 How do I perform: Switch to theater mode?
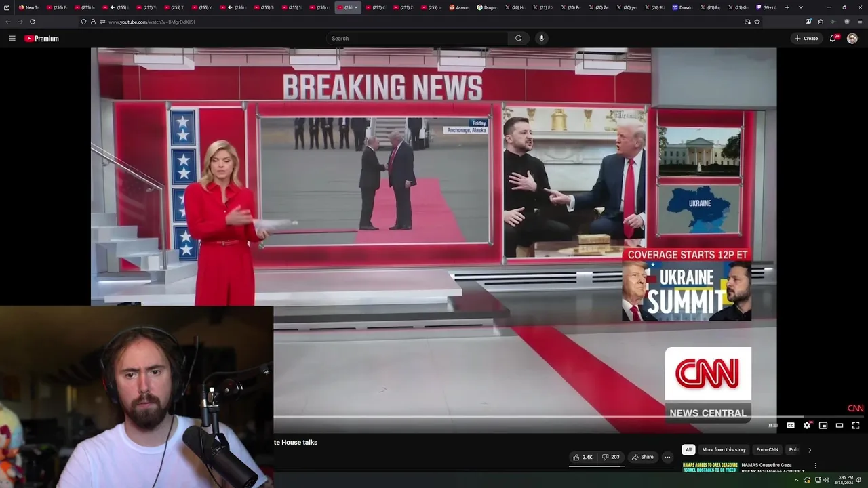[840, 426]
